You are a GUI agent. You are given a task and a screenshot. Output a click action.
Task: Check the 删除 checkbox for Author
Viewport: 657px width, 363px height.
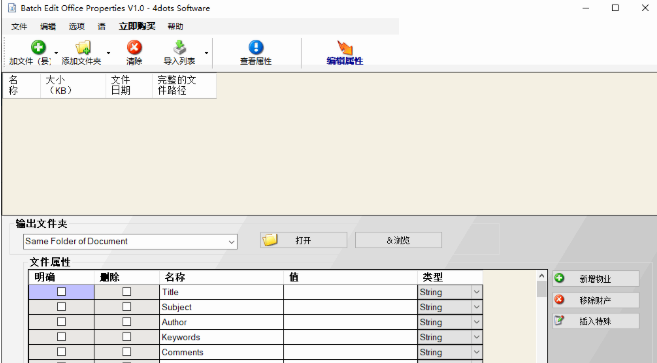coord(127,322)
